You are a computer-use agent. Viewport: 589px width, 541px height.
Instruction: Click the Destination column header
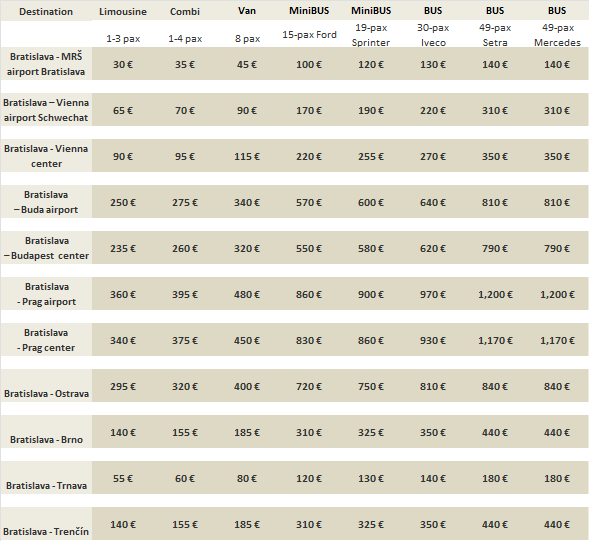click(46, 12)
